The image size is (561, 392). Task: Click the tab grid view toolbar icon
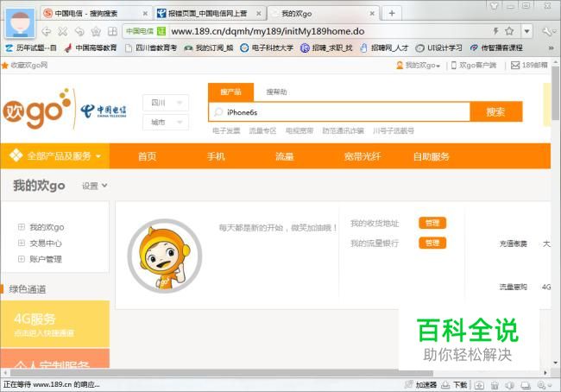pos(113,31)
